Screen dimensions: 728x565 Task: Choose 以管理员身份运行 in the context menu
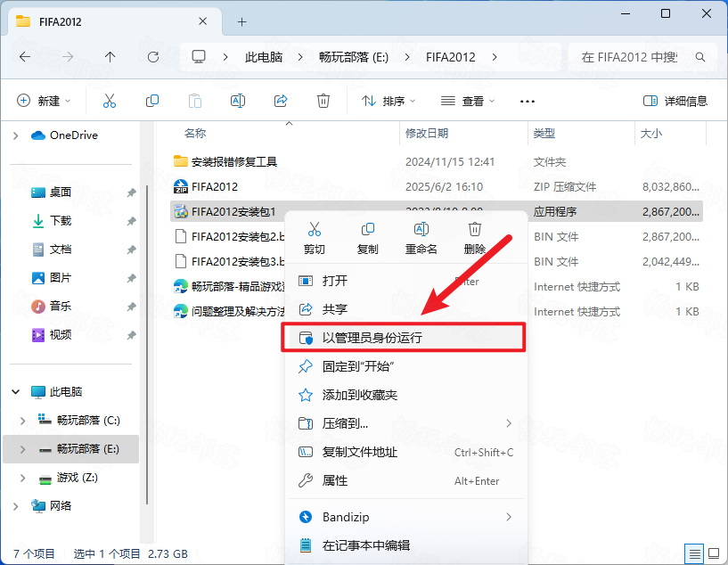coord(404,338)
